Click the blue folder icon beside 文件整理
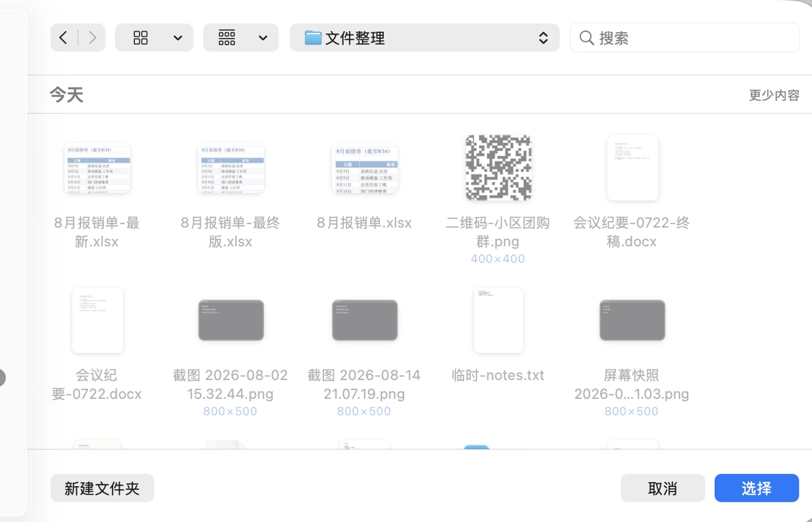The height and width of the screenshot is (522, 812). 313,37
